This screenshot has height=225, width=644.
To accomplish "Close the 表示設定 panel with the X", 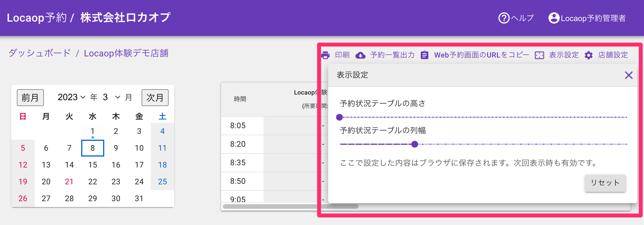I will point(629,75).
